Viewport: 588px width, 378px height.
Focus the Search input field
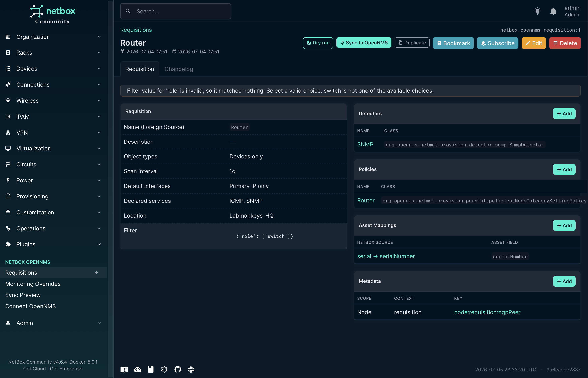[175, 11]
